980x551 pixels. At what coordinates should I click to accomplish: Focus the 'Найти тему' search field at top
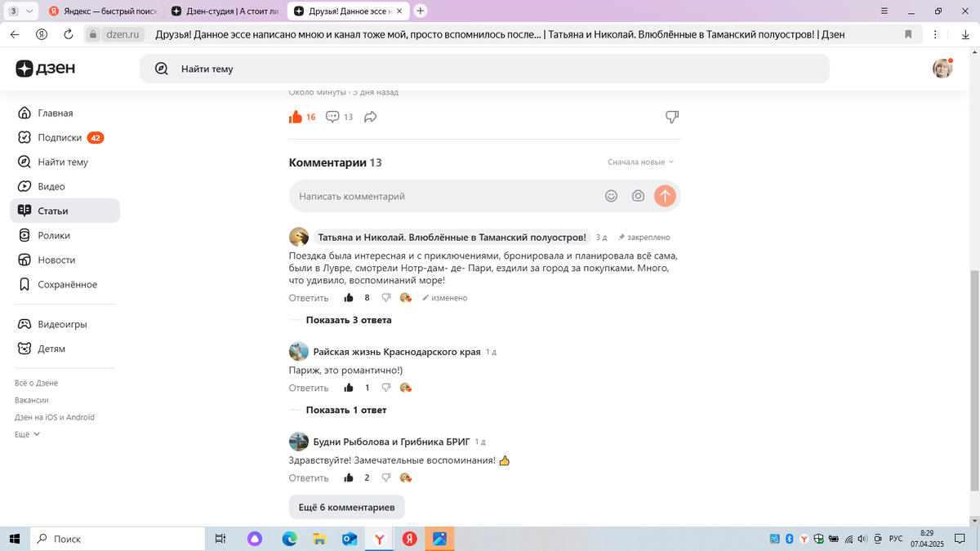484,69
